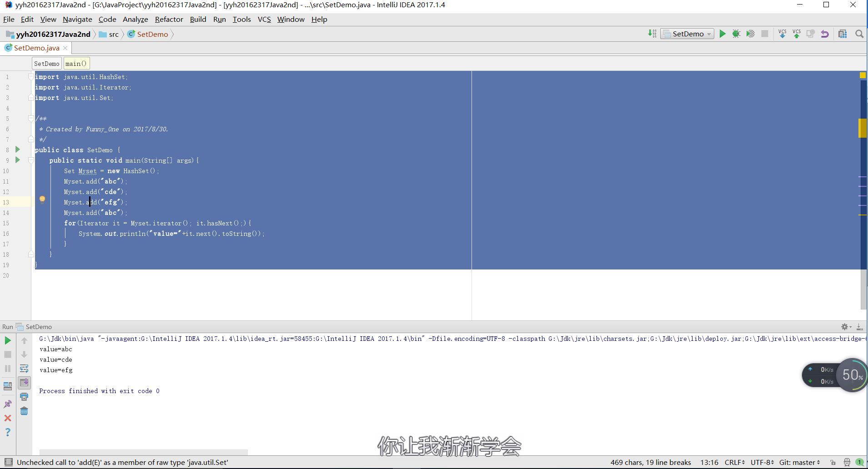Close the SetDemo.java tab

65,48
